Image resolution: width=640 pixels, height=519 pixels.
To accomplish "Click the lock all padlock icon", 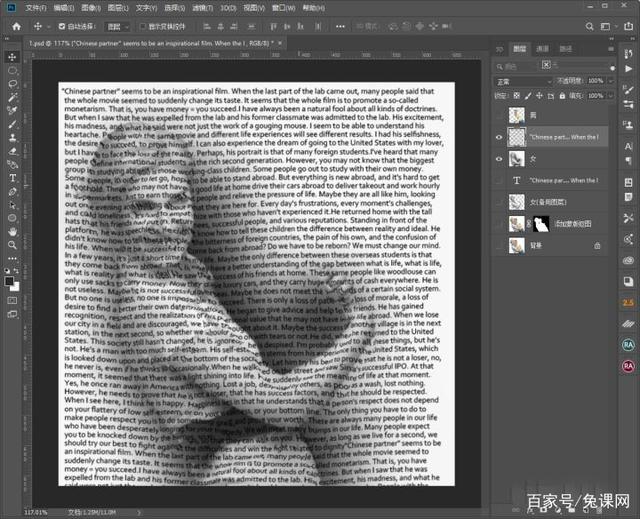I will (562, 96).
